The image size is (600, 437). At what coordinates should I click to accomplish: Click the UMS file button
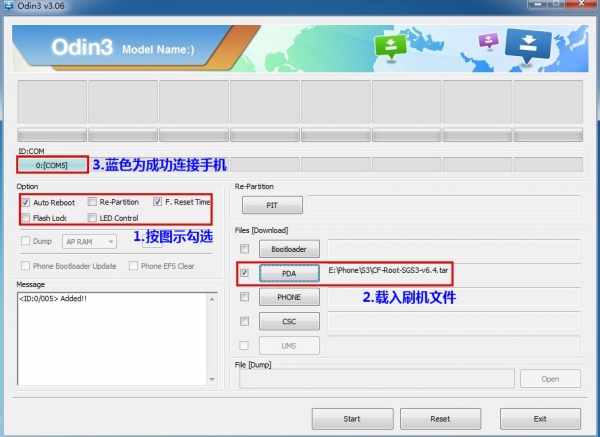289,346
